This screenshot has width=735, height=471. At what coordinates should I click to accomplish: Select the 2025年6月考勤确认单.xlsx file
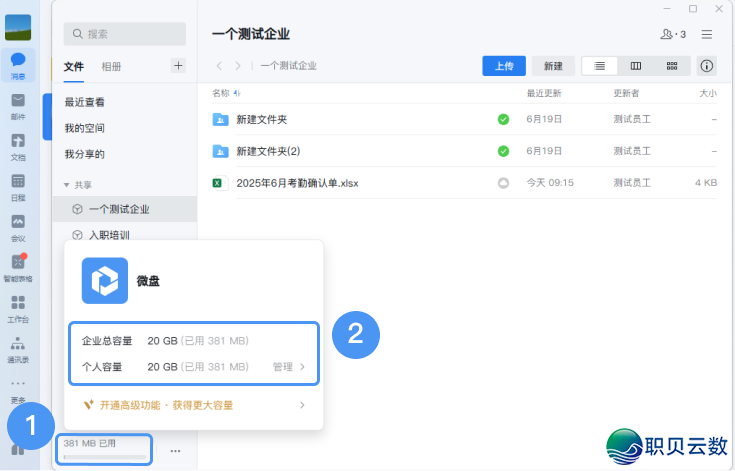(x=464, y=183)
